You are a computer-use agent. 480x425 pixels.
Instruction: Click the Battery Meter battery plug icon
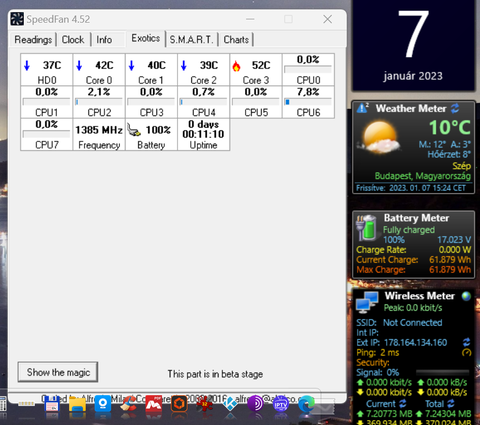(x=367, y=228)
